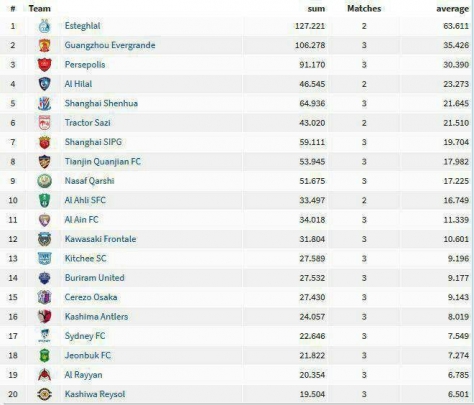Open the Nasaf Qarshi team page
The width and height of the screenshot is (474, 405).
(x=89, y=181)
